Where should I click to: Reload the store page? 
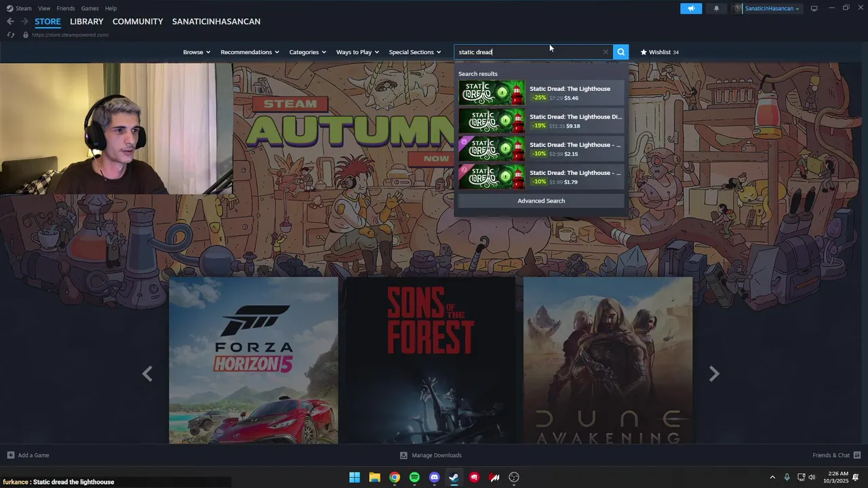click(11, 35)
